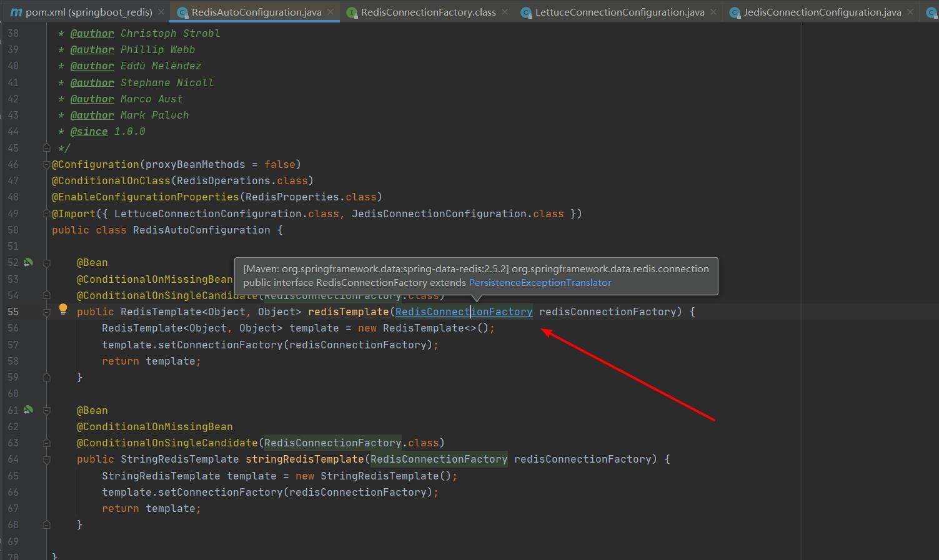Click the @EnableConfigurationProperties annotation on line 48
This screenshot has height=560, width=939.
coord(146,197)
